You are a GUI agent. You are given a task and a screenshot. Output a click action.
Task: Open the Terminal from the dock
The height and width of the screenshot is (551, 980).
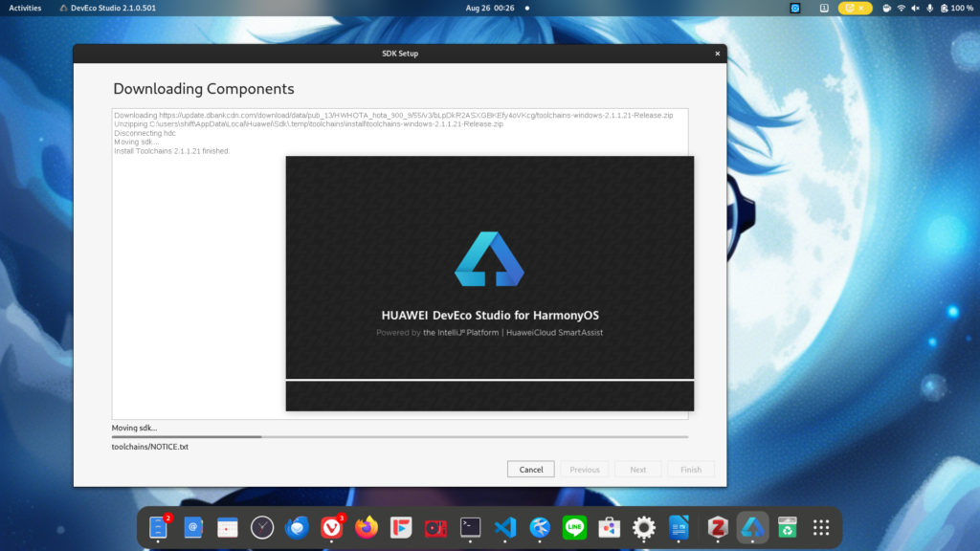pyautogui.click(x=470, y=527)
